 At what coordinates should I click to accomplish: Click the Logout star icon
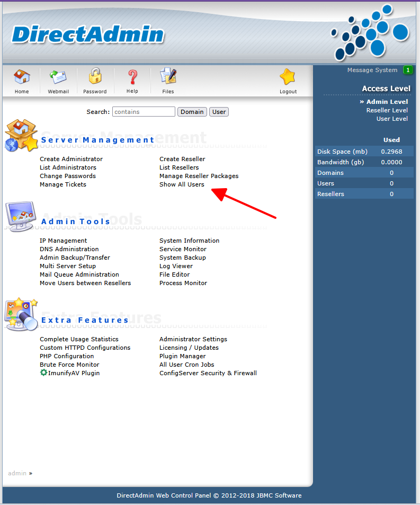pos(288,77)
